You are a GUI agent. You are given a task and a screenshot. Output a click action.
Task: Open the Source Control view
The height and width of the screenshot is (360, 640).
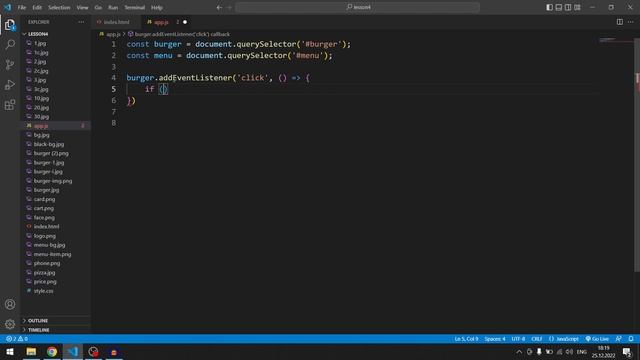10,64
